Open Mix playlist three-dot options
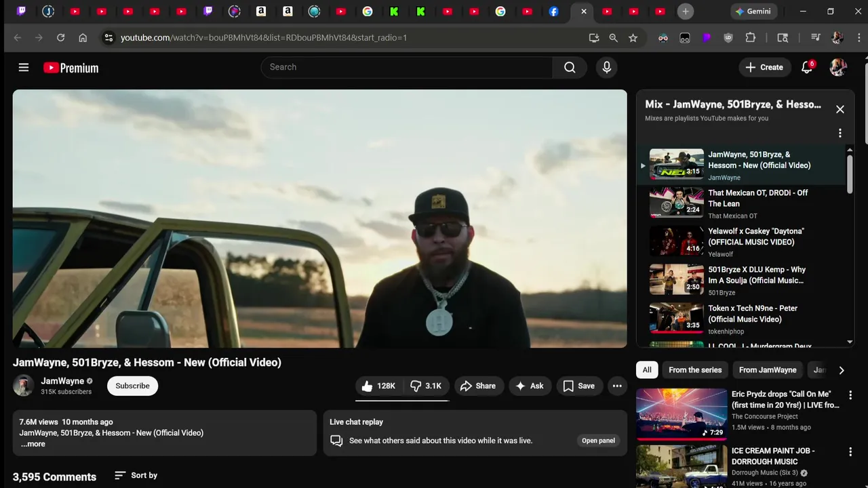Screen dimensions: 868x488 pyautogui.click(x=840, y=133)
